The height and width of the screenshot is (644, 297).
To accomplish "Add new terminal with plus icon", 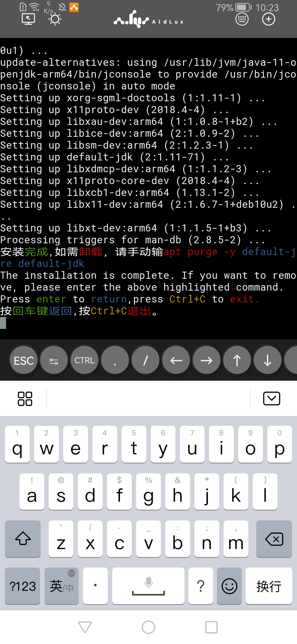I will (268, 19).
